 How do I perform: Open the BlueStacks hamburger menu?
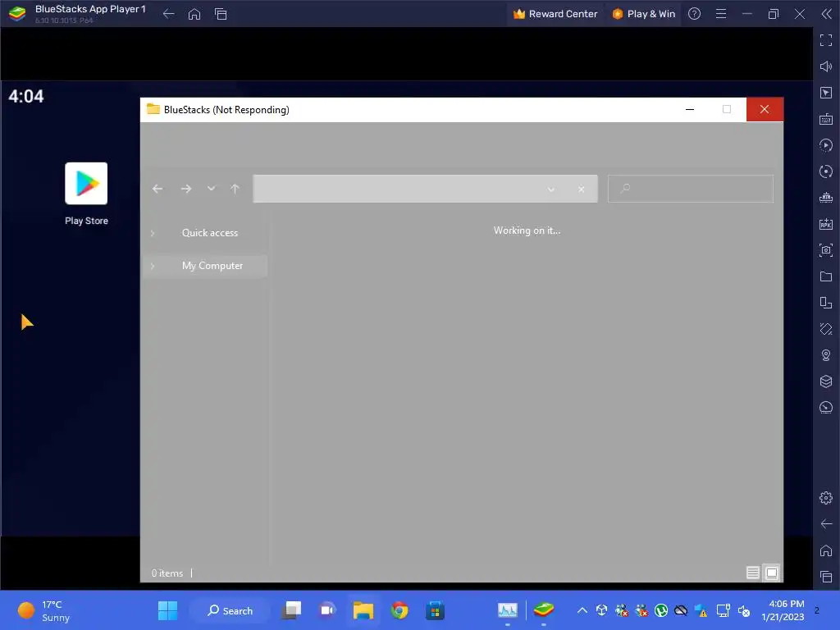click(721, 14)
